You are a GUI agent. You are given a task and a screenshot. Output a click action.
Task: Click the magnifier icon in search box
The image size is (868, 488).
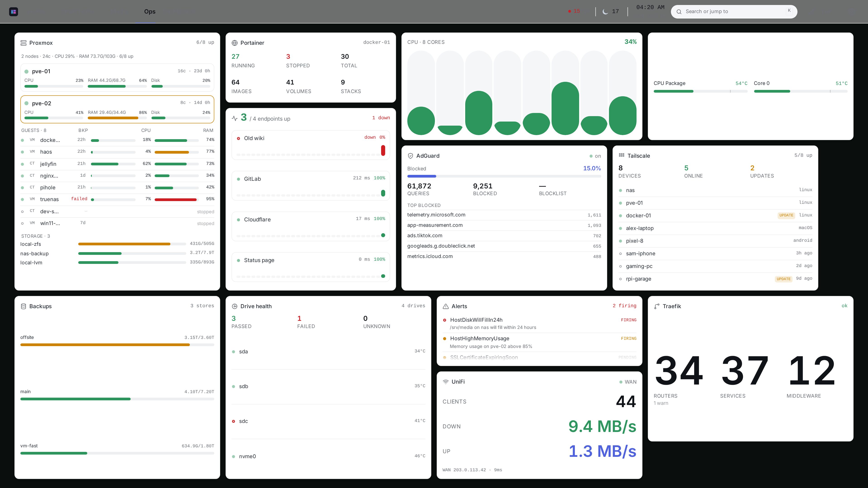[x=679, y=12]
